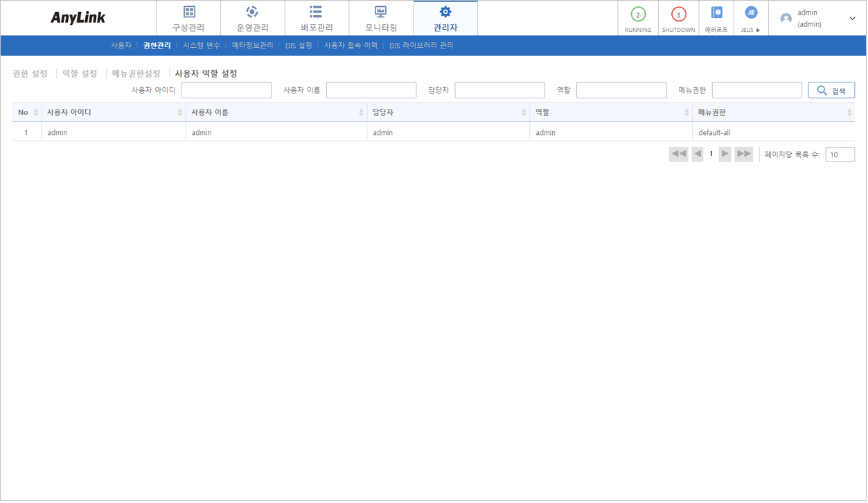868x503 pixels.
Task: Click the 페이지당 목록 수 value field
Action: [840, 154]
